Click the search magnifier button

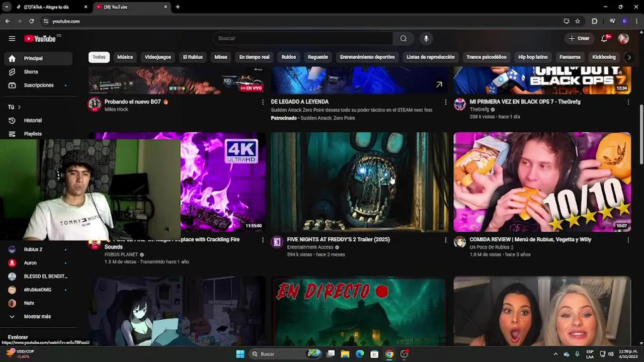(x=404, y=39)
